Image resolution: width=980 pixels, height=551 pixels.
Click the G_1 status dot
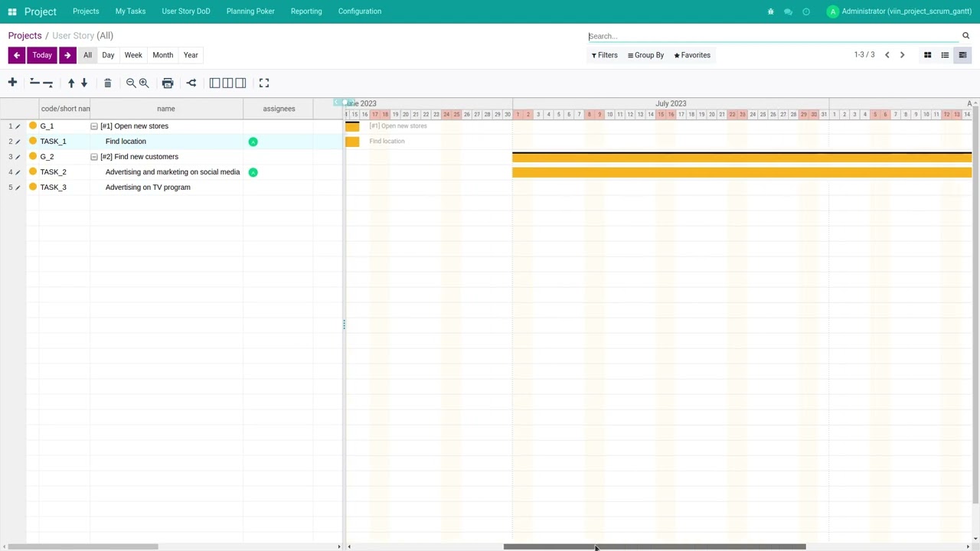32,126
